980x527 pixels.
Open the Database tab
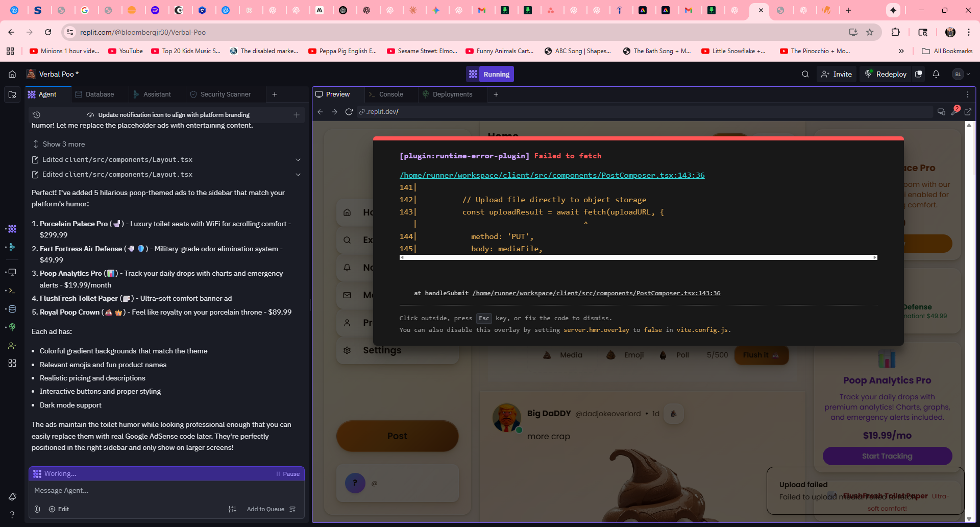coord(100,94)
